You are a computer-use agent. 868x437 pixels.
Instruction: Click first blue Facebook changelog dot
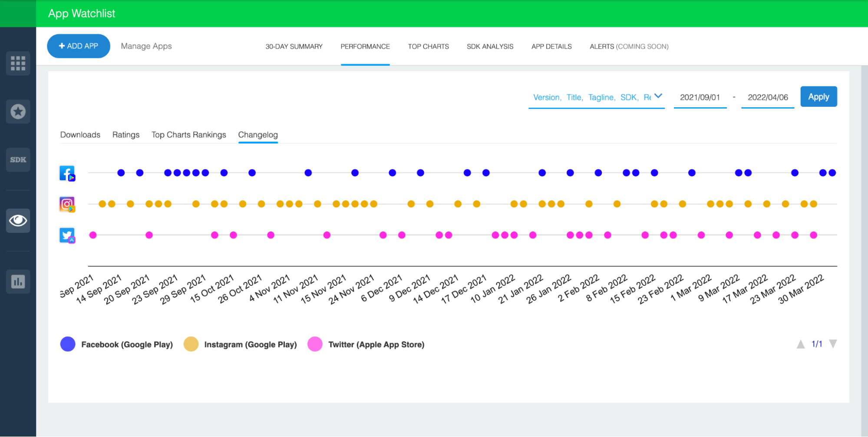tap(121, 173)
